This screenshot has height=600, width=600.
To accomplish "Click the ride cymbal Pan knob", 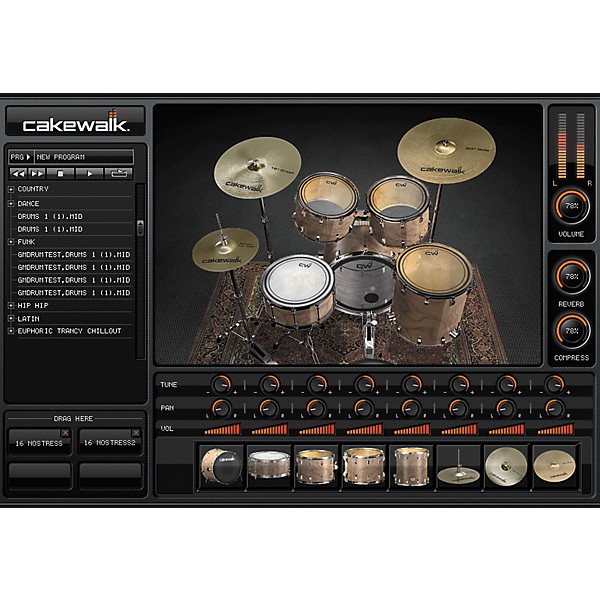I will (554, 409).
